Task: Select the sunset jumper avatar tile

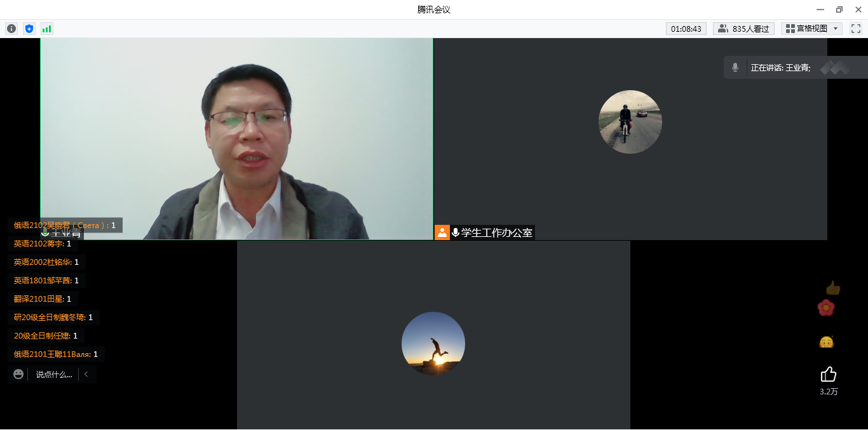Action: pyautogui.click(x=433, y=344)
